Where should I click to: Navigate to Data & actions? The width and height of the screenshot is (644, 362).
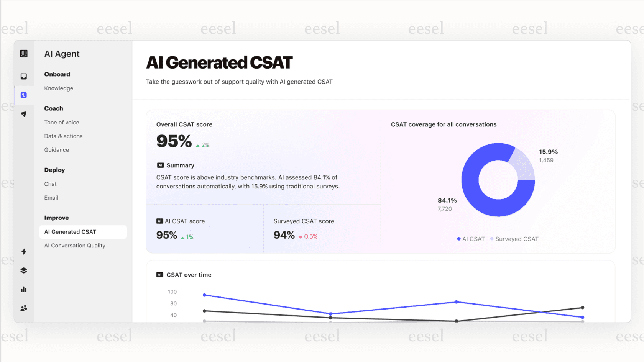63,136
